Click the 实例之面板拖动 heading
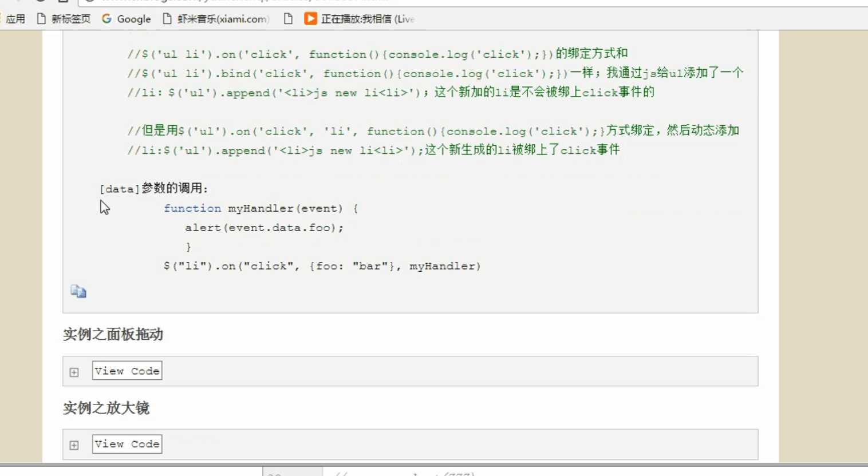The width and height of the screenshot is (868, 476). click(x=113, y=334)
